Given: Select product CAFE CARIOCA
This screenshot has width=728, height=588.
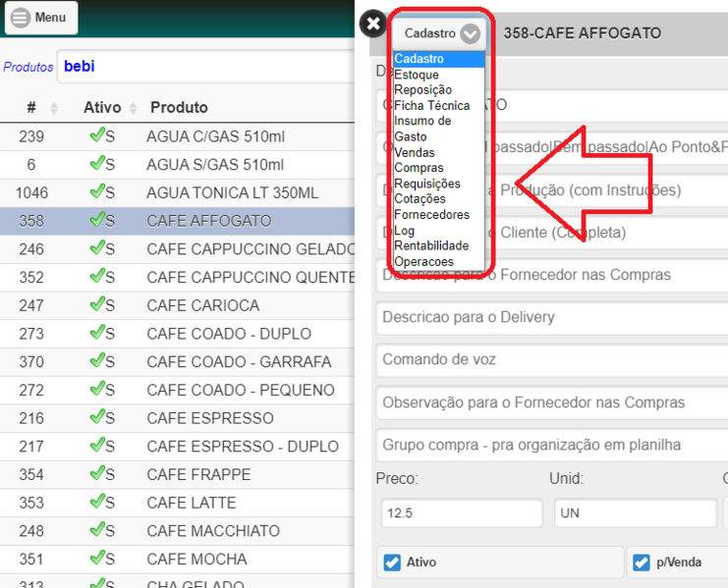Looking at the screenshot, I should (203, 305).
